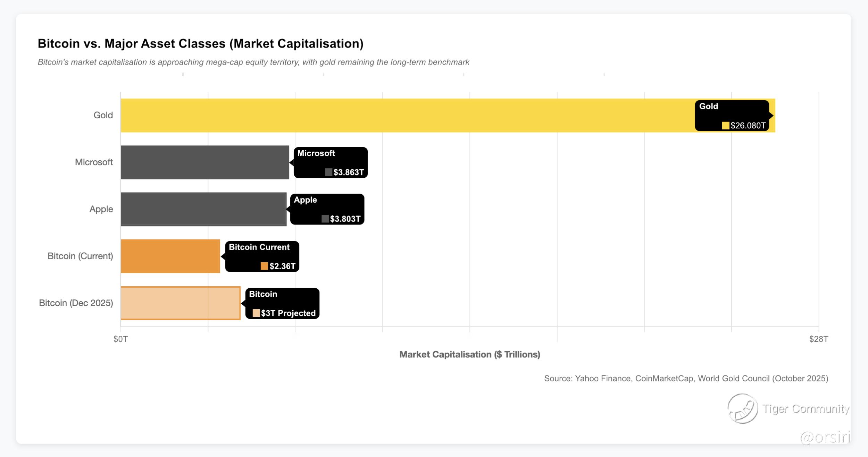Click the gray swatch in Microsoft tooltip

pyautogui.click(x=328, y=172)
